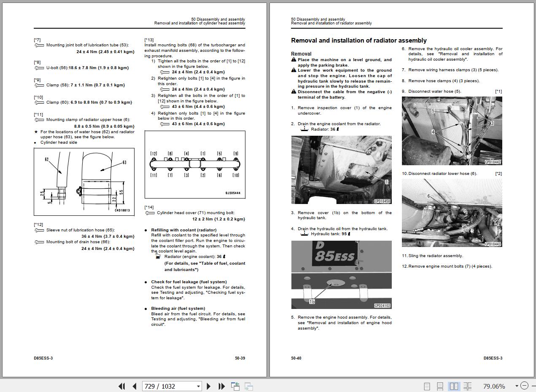The height and width of the screenshot is (392, 536).
Task: Click step 11 'Sling the radiator assembly'
Action: pyautogui.click(x=432, y=256)
